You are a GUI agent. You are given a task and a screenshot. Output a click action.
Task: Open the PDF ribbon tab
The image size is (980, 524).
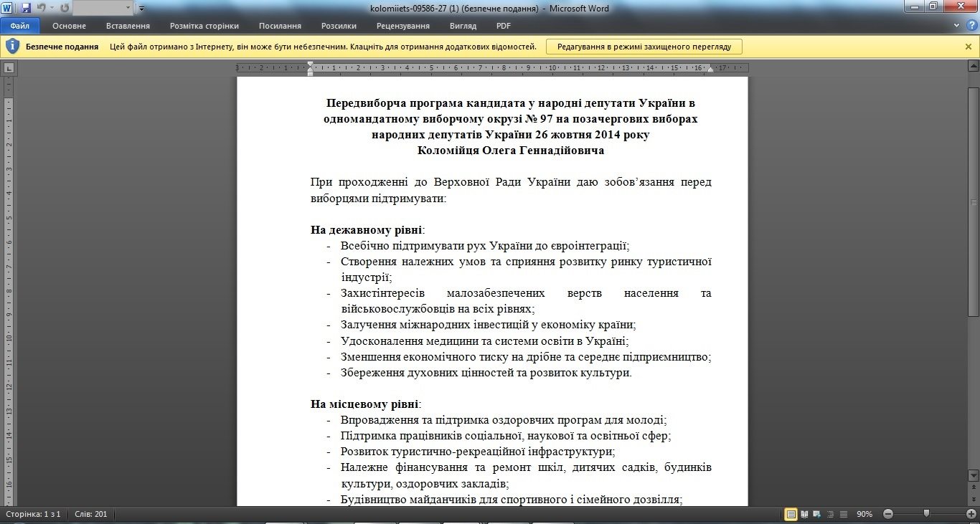[x=504, y=26]
